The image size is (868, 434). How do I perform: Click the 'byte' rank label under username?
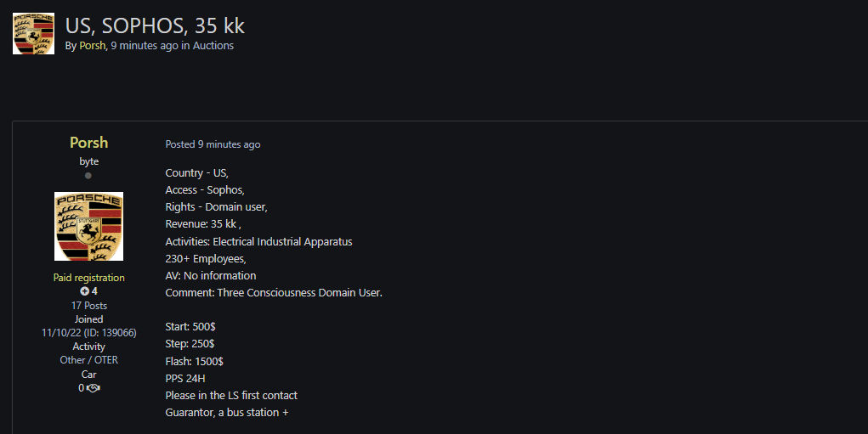click(x=88, y=161)
